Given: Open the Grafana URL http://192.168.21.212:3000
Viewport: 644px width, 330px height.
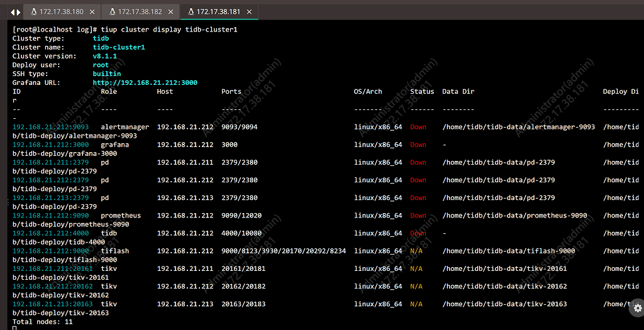Looking at the screenshot, I should [145, 82].
